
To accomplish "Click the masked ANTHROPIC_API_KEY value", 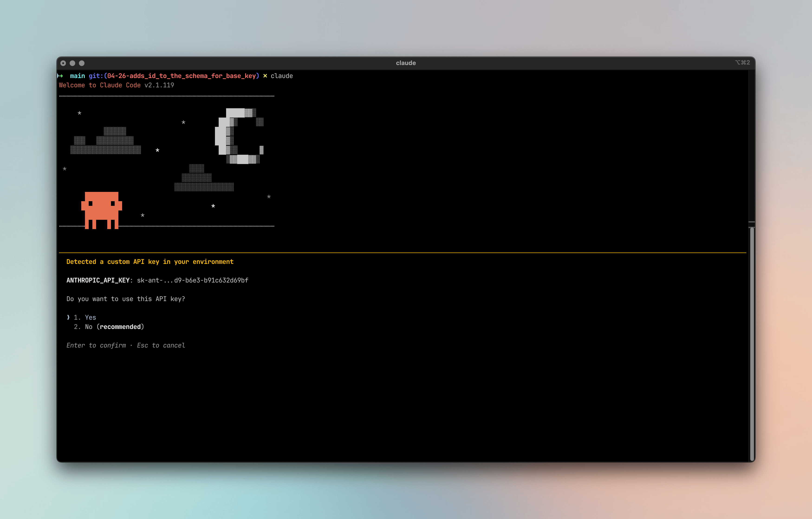I will pyautogui.click(x=192, y=280).
